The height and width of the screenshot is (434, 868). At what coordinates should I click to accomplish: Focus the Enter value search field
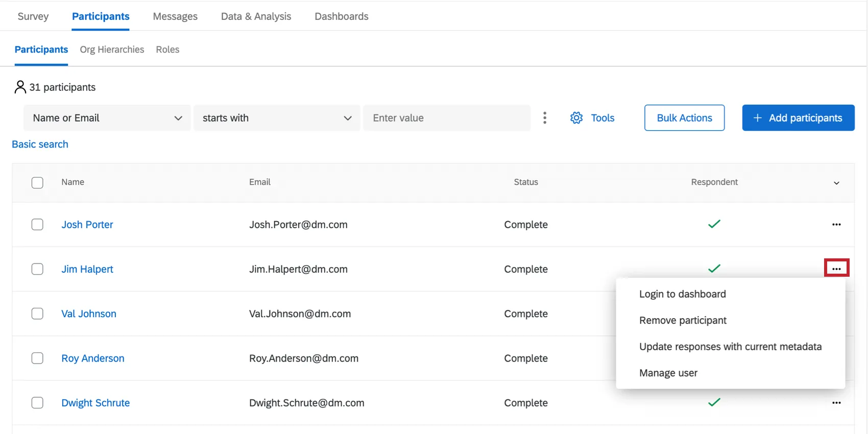coord(446,118)
